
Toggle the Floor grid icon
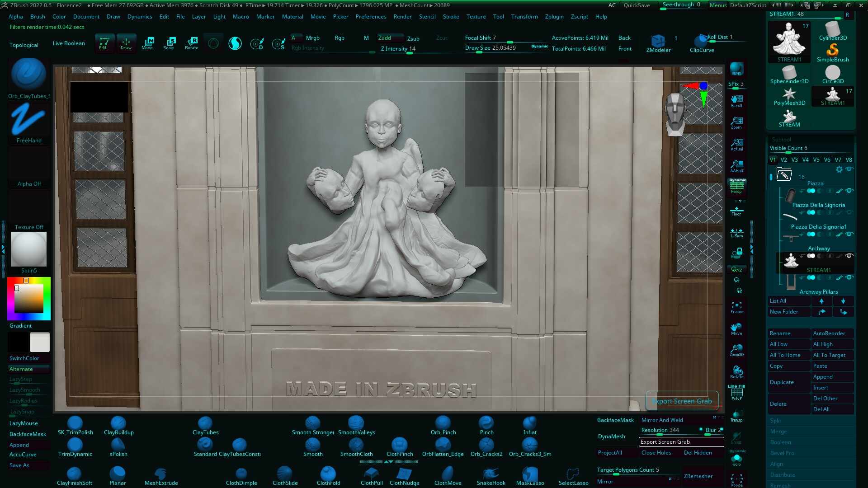point(736,211)
